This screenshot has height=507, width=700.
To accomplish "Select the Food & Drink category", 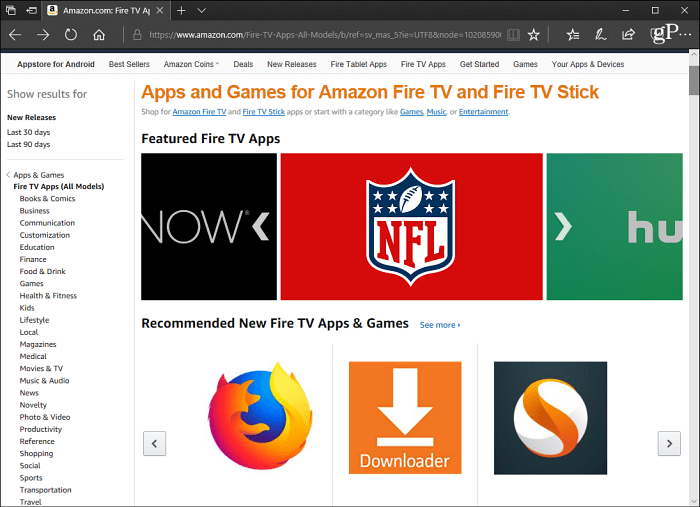I will point(42,271).
